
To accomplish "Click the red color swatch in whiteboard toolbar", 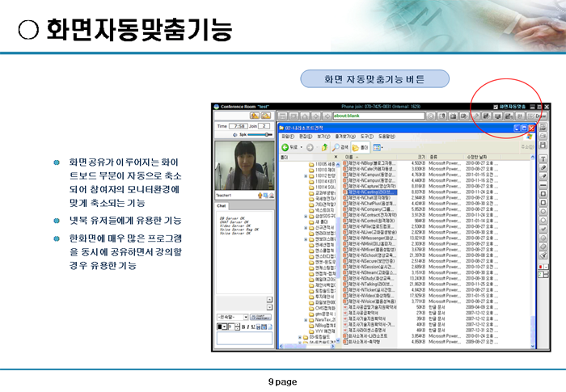I will click(x=541, y=267).
